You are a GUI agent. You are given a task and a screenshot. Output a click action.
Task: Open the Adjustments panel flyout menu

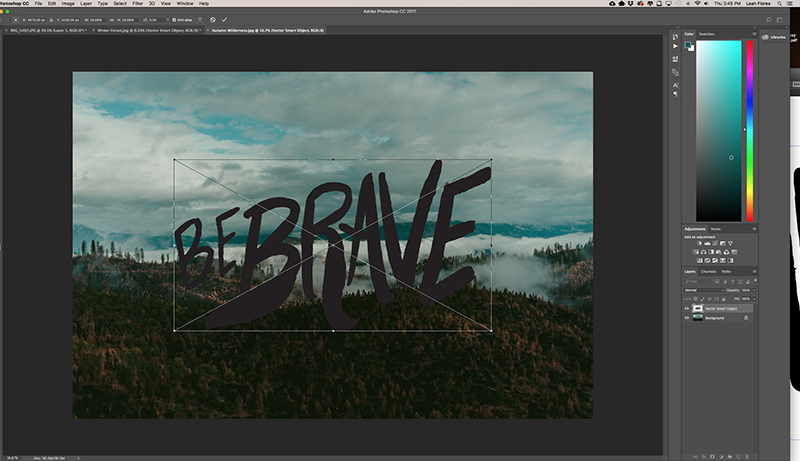pyautogui.click(x=754, y=229)
